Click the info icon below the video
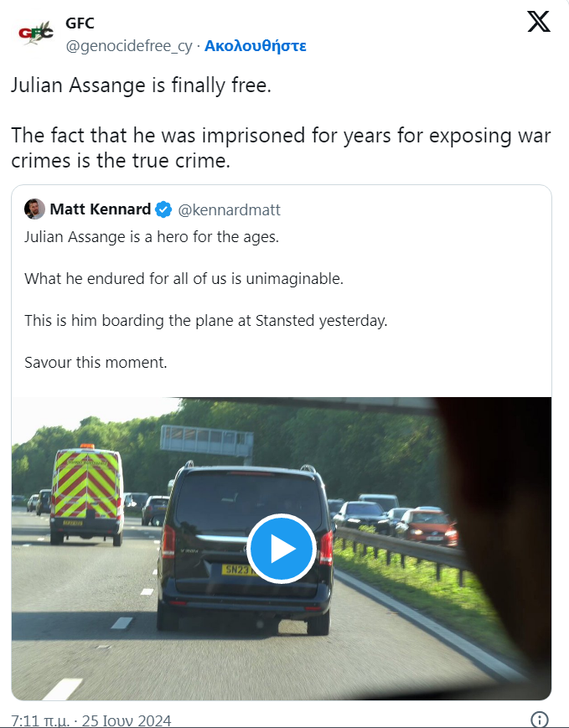The width and height of the screenshot is (569, 728). (540, 720)
